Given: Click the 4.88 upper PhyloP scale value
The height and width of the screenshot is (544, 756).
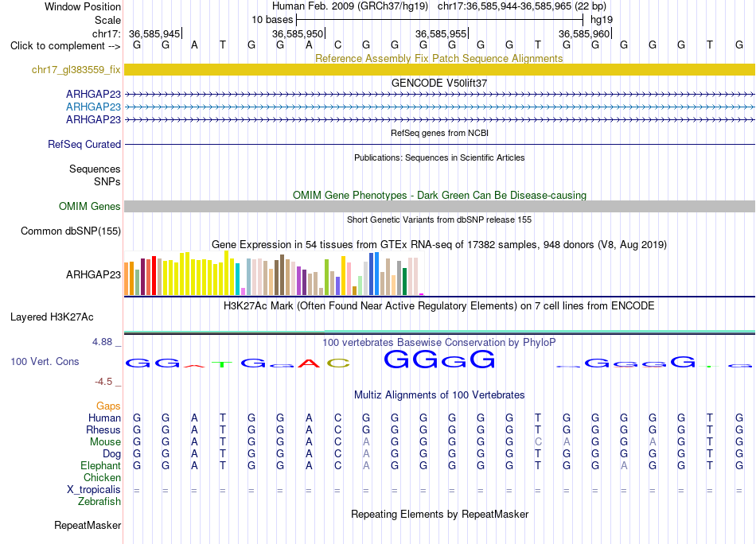Looking at the screenshot, I should pyautogui.click(x=102, y=342).
